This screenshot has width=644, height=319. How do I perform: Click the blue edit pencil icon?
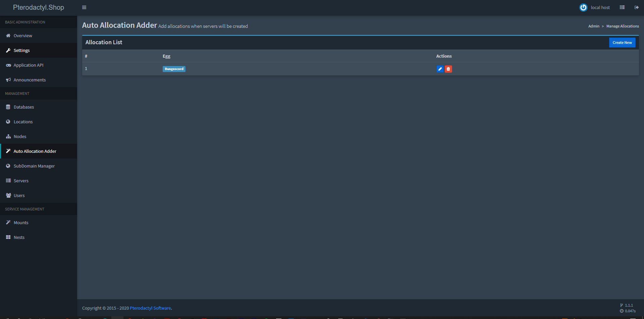[440, 69]
